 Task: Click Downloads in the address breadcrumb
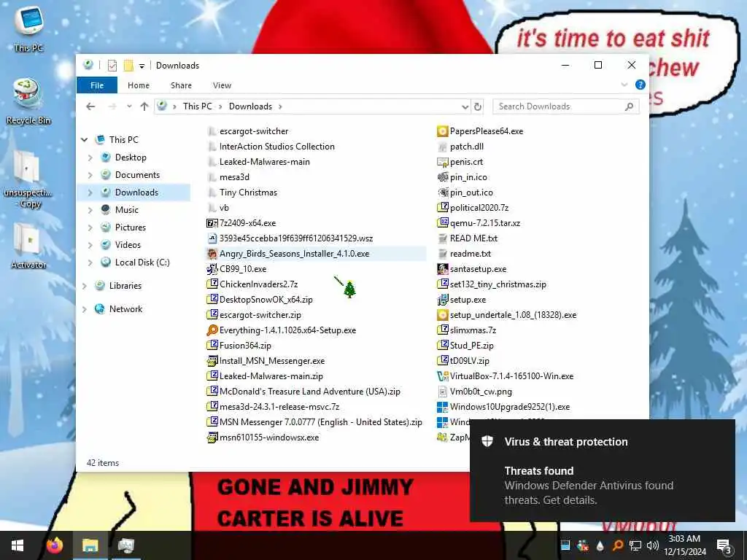coord(250,106)
